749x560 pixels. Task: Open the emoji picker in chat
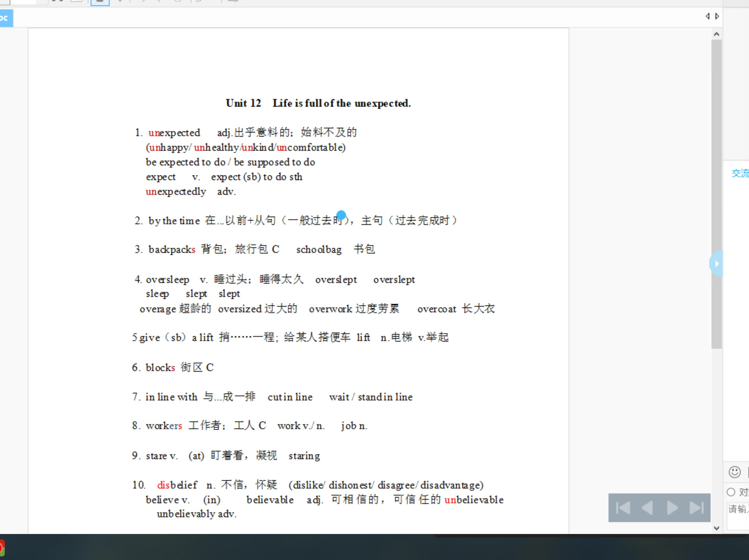tap(734, 472)
